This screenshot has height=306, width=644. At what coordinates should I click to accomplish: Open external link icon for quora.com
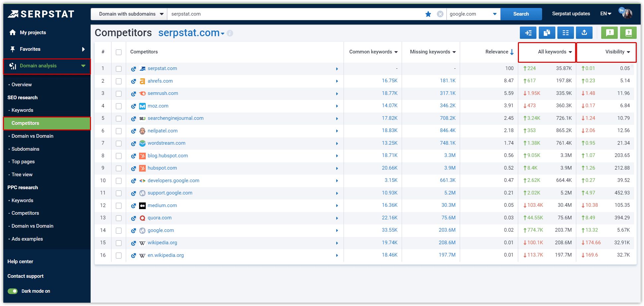pyautogui.click(x=133, y=218)
